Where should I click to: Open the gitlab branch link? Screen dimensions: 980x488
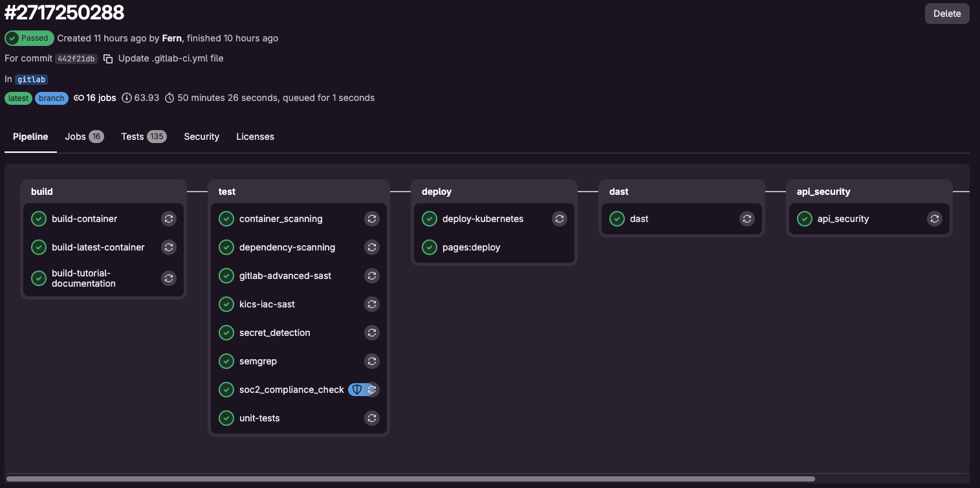[x=32, y=80]
